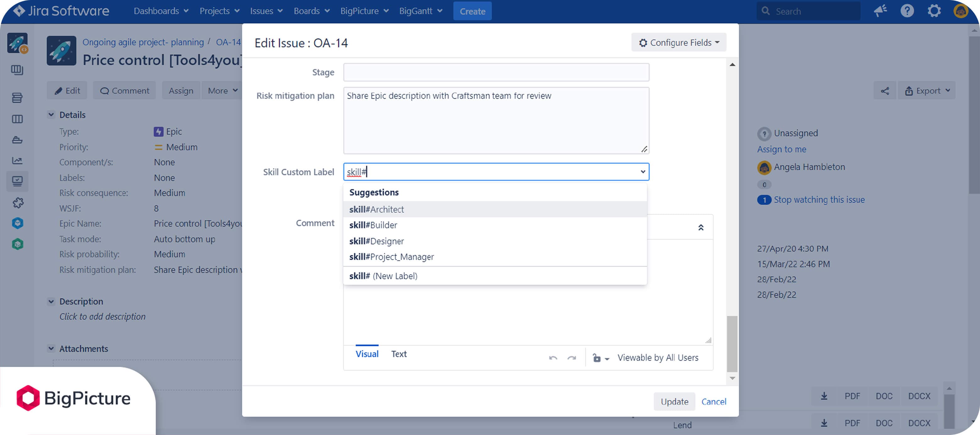Click the first row DOCX export button
Image resolution: width=980 pixels, height=435 pixels.
click(919, 396)
